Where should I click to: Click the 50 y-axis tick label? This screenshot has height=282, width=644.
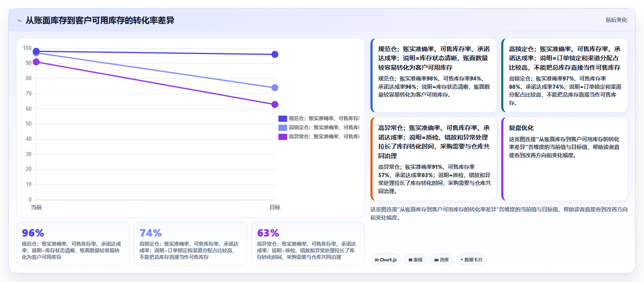point(28,124)
